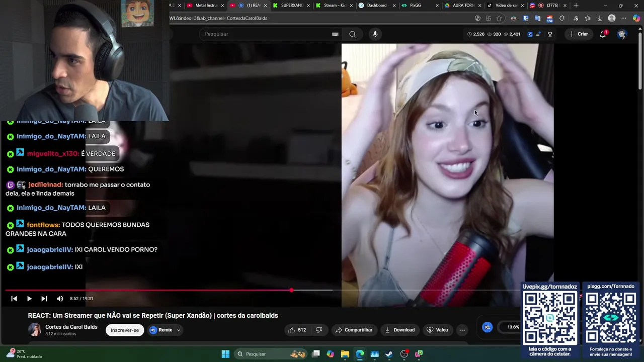Close the PixGG tab
Screen dimensions: 644x362
[436, 6]
